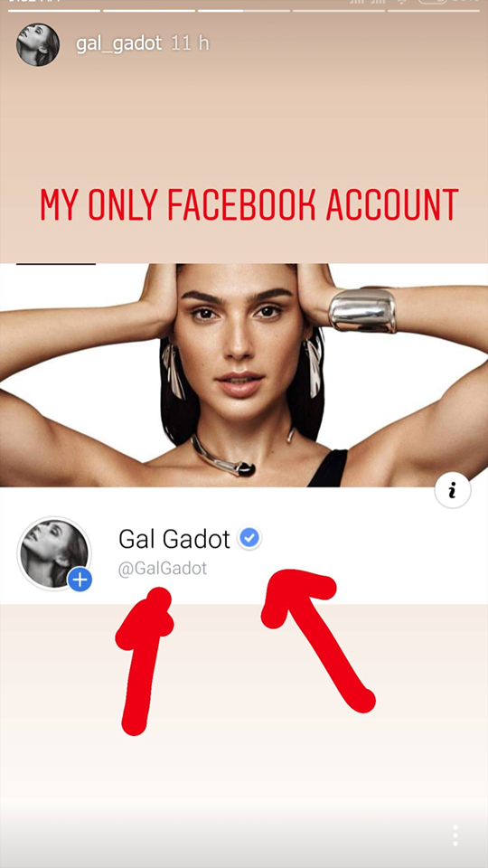Screen dimensions: 488x868
Task: Click the blue verified badge beside Gal Gadot
Action: [x=250, y=537]
